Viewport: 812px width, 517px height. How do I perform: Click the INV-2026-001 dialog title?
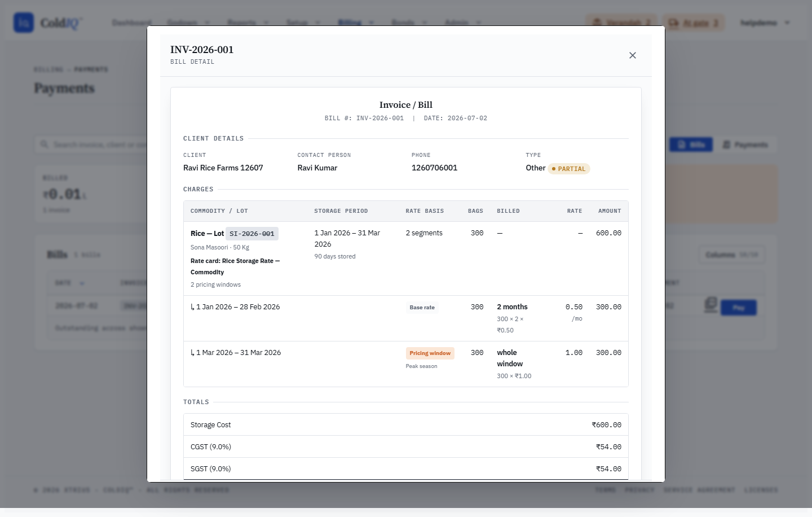point(202,50)
